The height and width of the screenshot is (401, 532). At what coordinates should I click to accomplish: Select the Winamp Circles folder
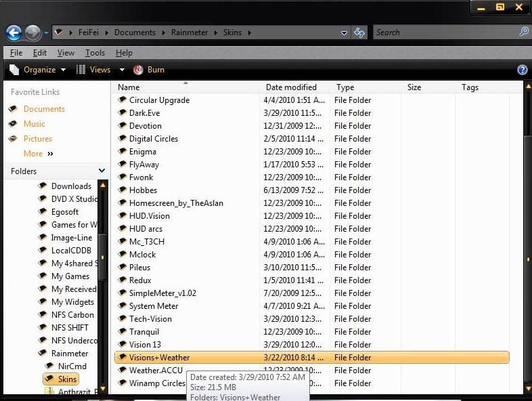click(156, 383)
